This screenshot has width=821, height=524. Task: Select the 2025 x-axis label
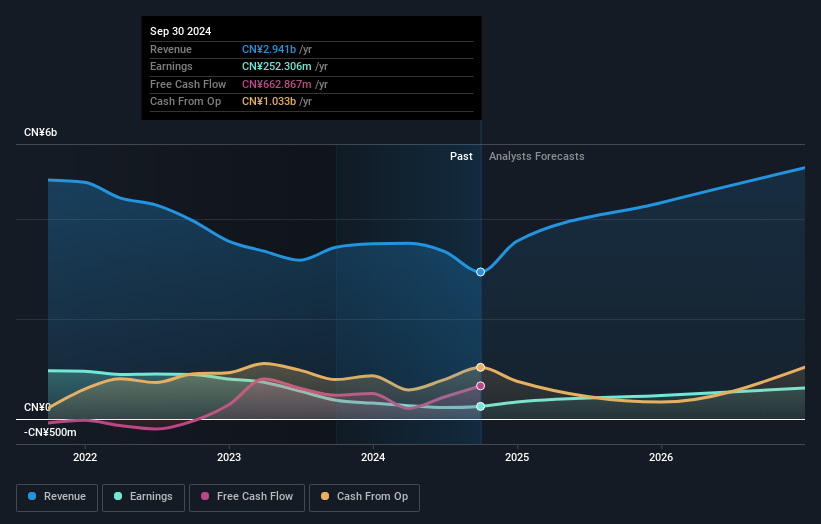tap(517, 457)
